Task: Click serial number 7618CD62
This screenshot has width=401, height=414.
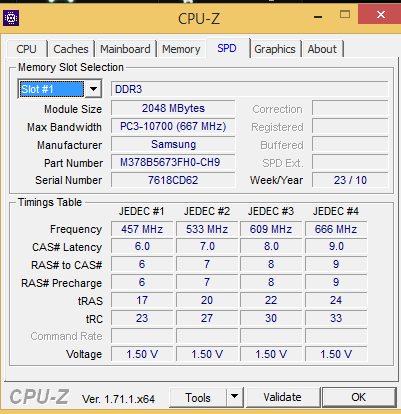Action: click(x=173, y=180)
